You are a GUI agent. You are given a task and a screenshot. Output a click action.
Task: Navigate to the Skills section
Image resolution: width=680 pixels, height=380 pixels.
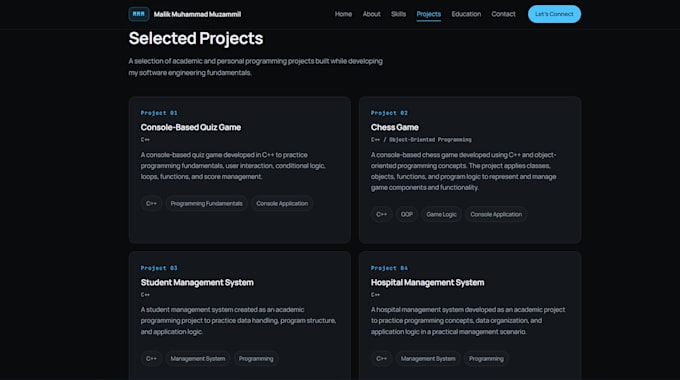[398, 14]
